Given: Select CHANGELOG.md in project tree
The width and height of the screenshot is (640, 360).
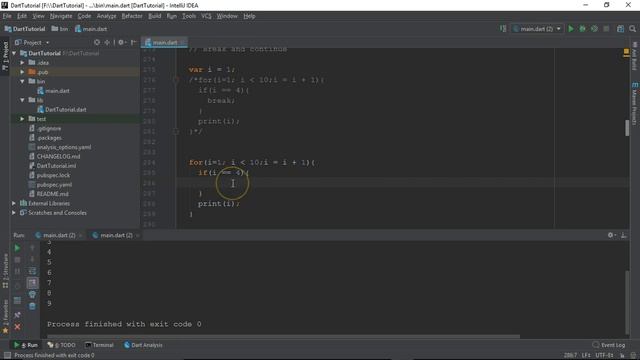Looking at the screenshot, I should click(x=54, y=156).
